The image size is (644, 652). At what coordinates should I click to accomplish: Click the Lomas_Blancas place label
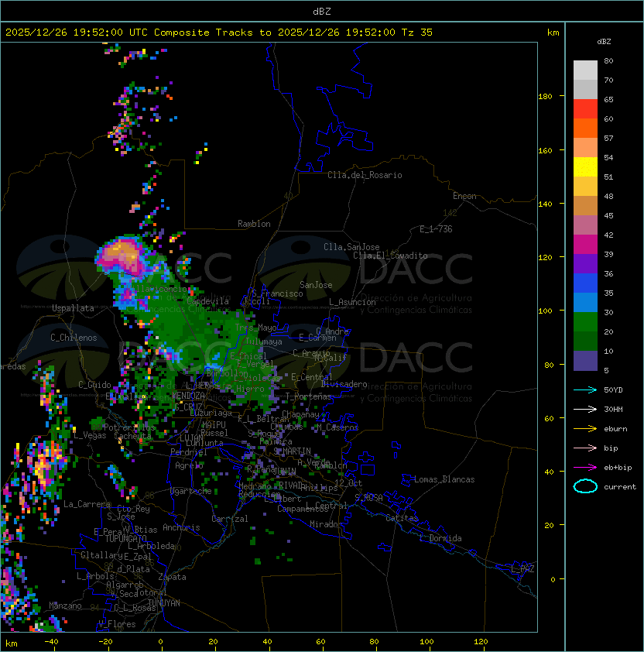(444, 479)
